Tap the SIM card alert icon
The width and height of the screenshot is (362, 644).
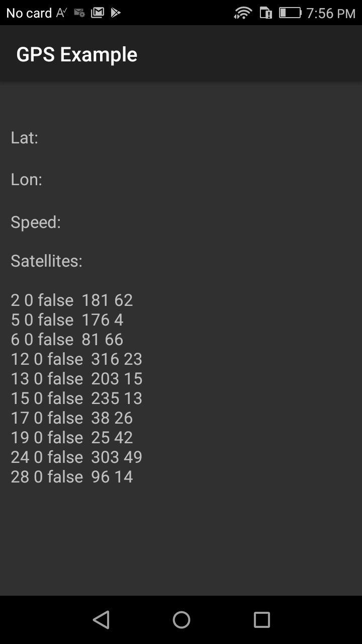265,13
